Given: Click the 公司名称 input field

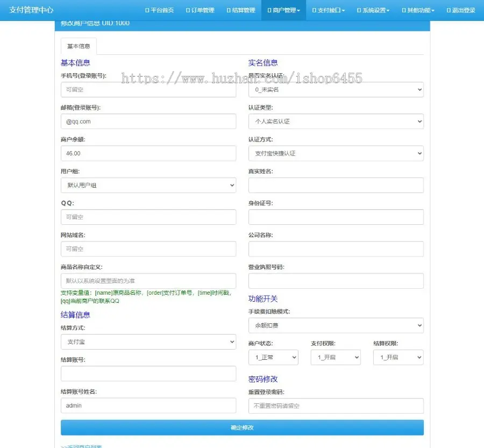Looking at the screenshot, I should tap(336, 249).
